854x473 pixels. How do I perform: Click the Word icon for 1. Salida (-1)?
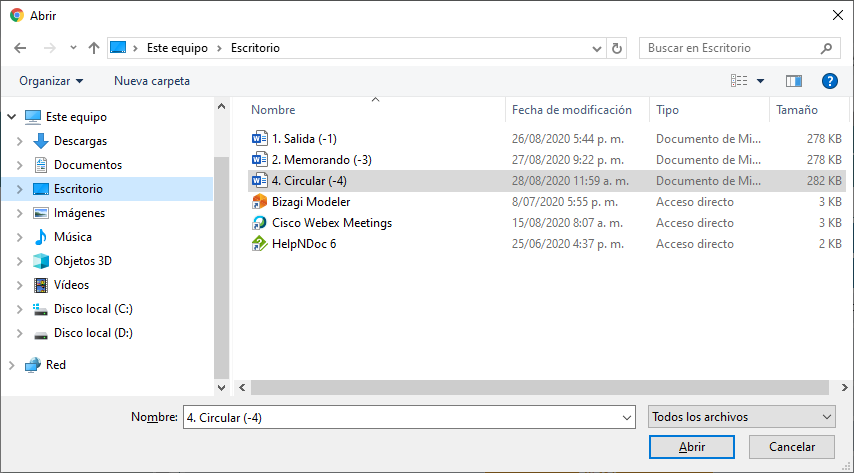(259, 139)
